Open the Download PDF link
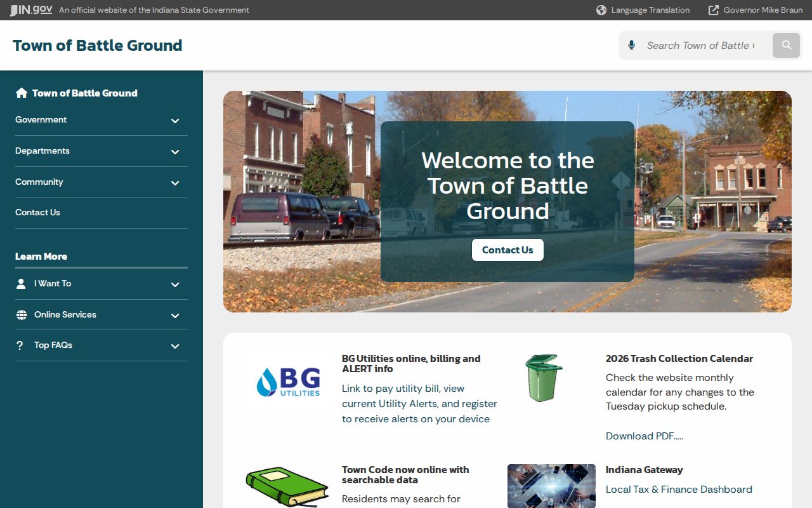 pos(645,436)
